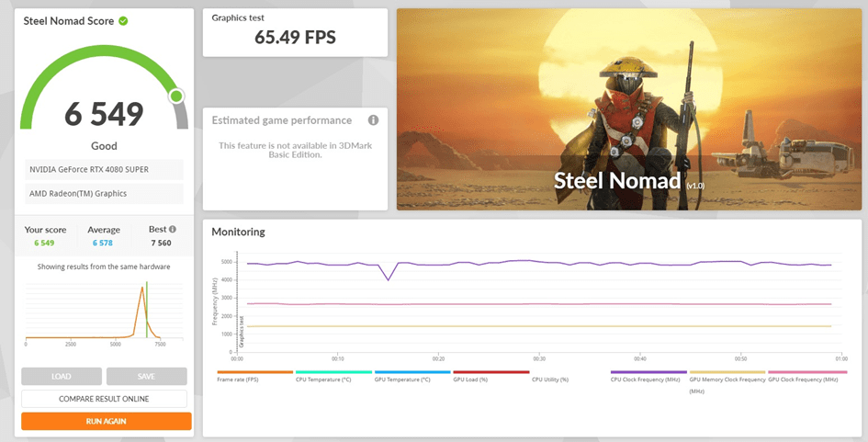Click the Steel Nomad banner image
868x442 pixels.
tap(629, 109)
